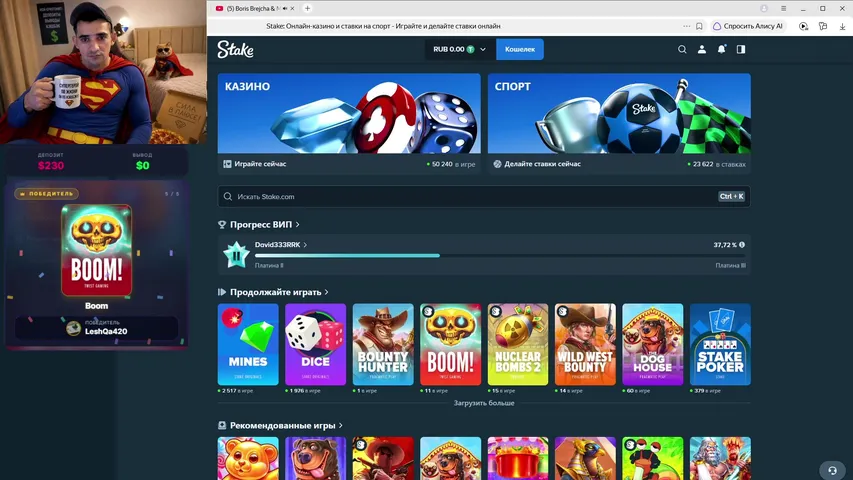
Task: Toggle the sidebar panel icon in header
Action: tap(741, 50)
